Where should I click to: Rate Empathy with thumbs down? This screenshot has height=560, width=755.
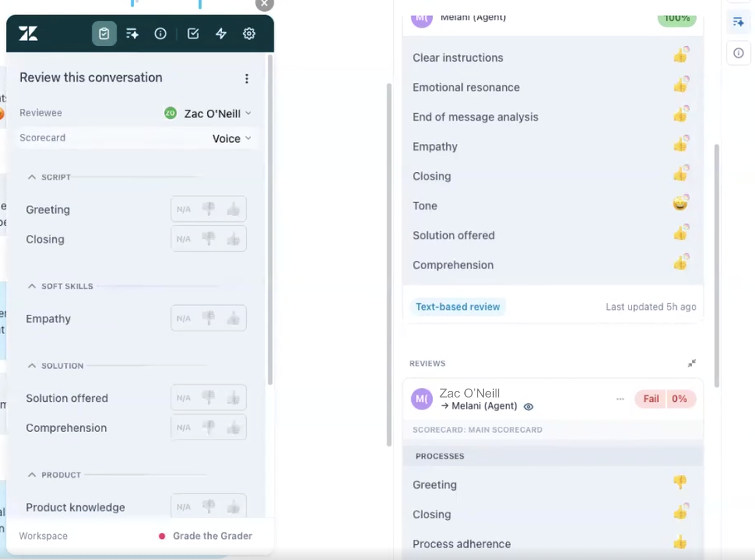coord(209,318)
